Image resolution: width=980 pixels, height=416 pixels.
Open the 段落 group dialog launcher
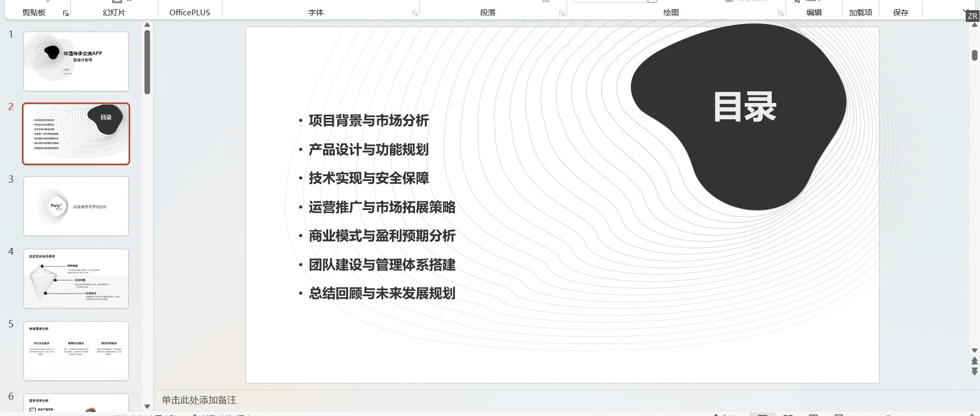click(x=562, y=13)
